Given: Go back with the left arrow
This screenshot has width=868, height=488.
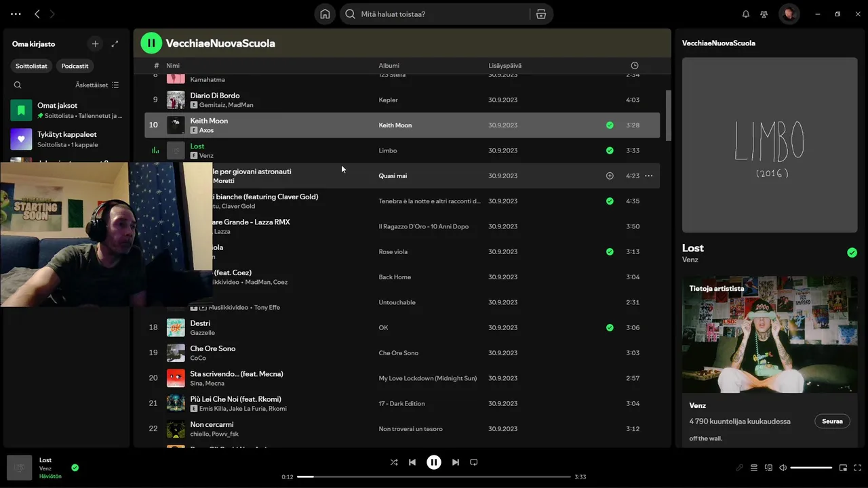Looking at the screenshot, I should (x=37, y=14).
